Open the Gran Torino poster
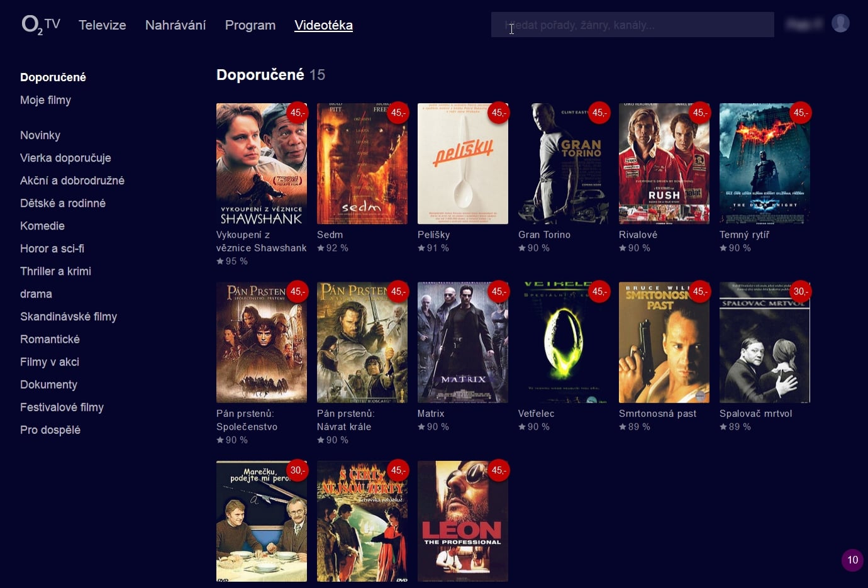The image size is (868, 588). point(564,164)
